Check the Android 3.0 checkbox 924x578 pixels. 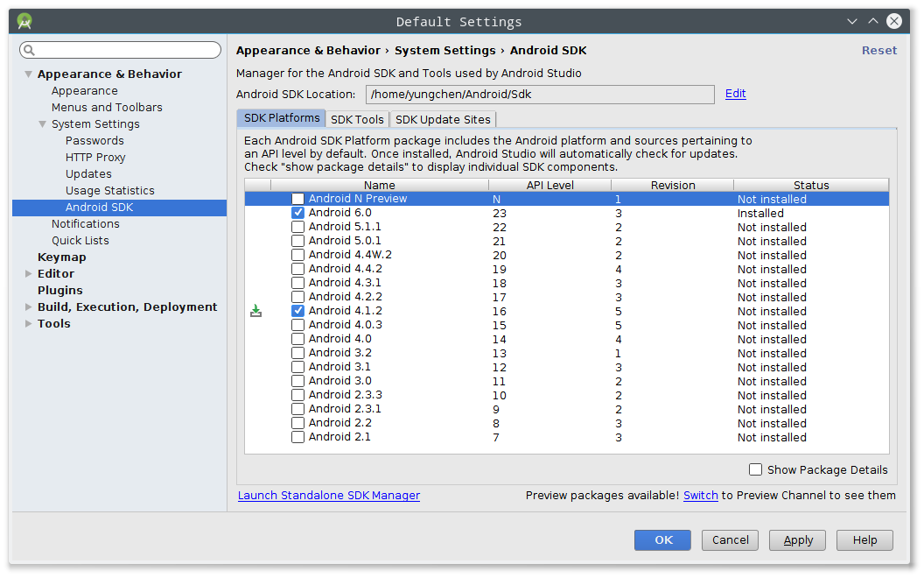(x=297, y=381)
